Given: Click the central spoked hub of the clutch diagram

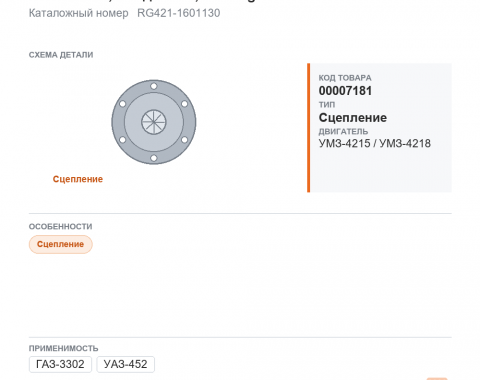Looking at the screenshot, I should (x=154, y=122).
